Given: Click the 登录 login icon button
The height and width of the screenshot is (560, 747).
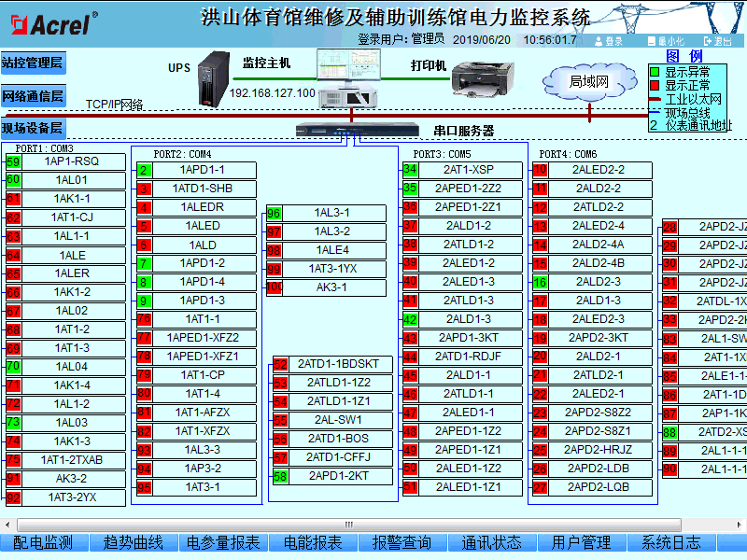Looking at the screenshot, I should pyautogui.click(x=610, y=41).
